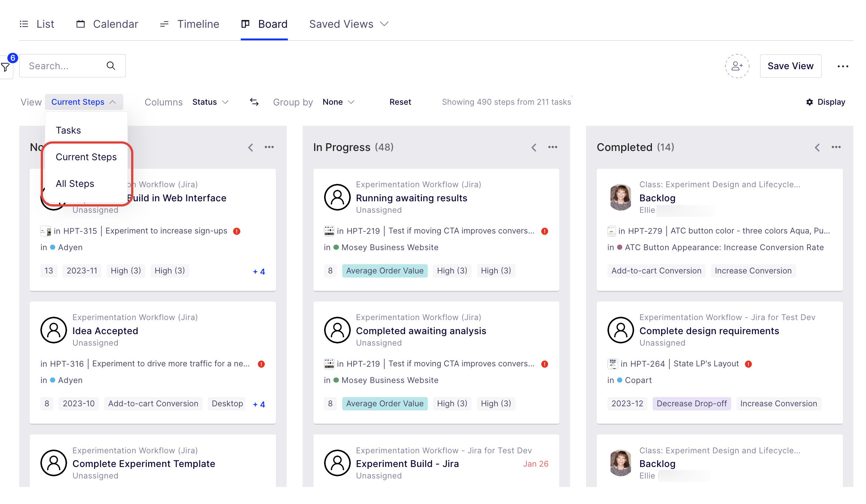866x504 pixels.
Task: Choose All Steps from the view menu
Action: point(75,184)
